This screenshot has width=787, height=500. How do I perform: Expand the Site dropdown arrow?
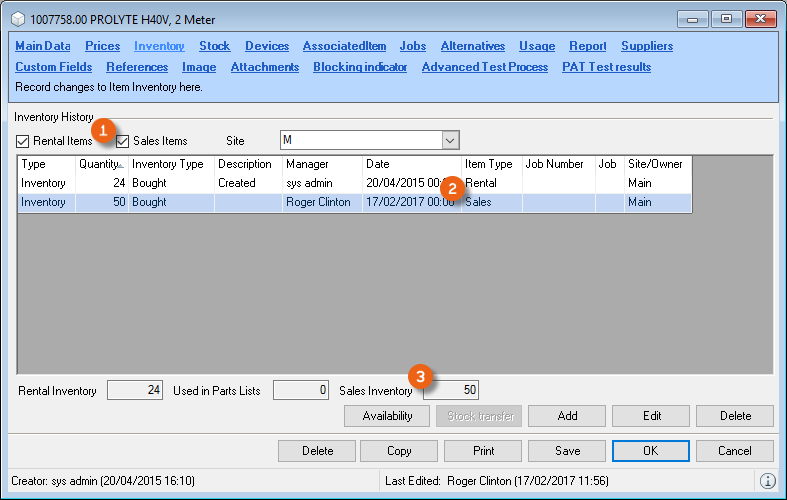450,140
